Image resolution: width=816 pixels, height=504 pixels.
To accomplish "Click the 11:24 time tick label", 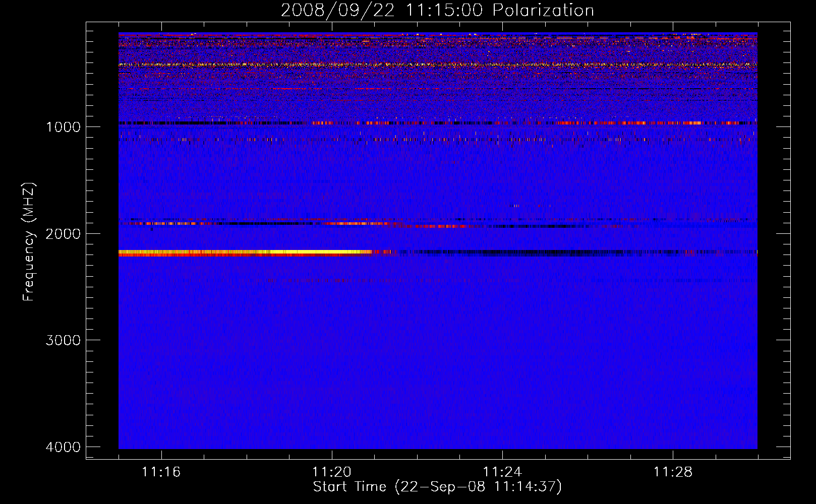I will (x=502, y=472).
